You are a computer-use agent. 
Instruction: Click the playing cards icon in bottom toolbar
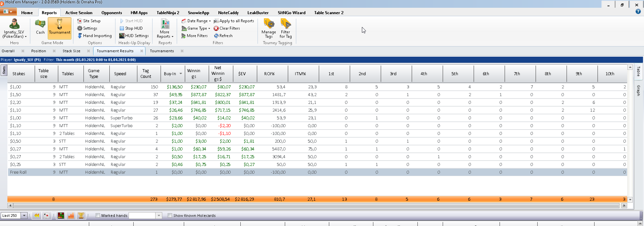47,216
